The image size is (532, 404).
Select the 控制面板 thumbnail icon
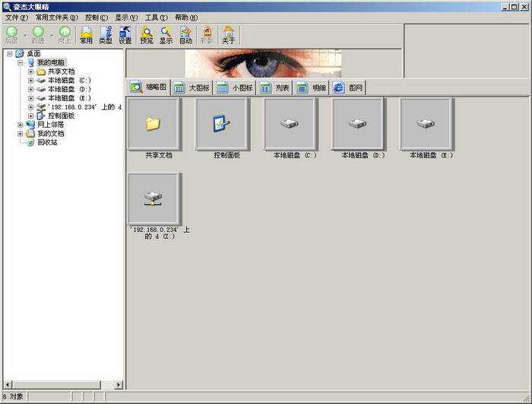tap(222, 124)
